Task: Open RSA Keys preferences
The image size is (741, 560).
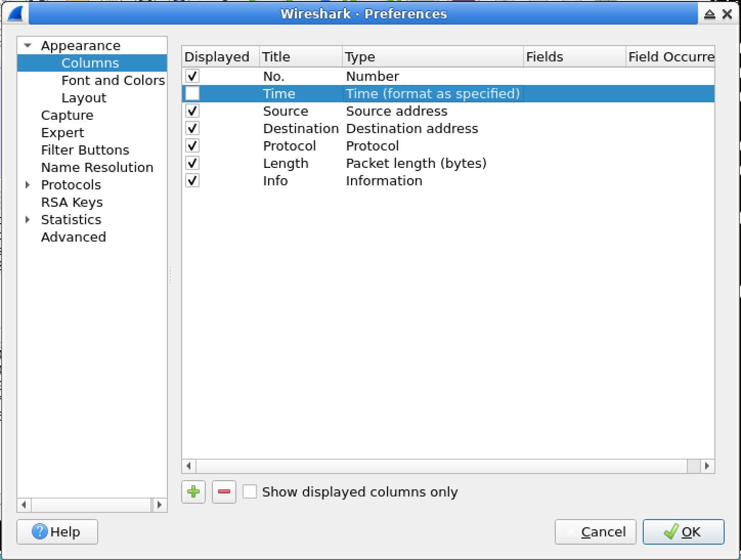Action: click(72, 202)
